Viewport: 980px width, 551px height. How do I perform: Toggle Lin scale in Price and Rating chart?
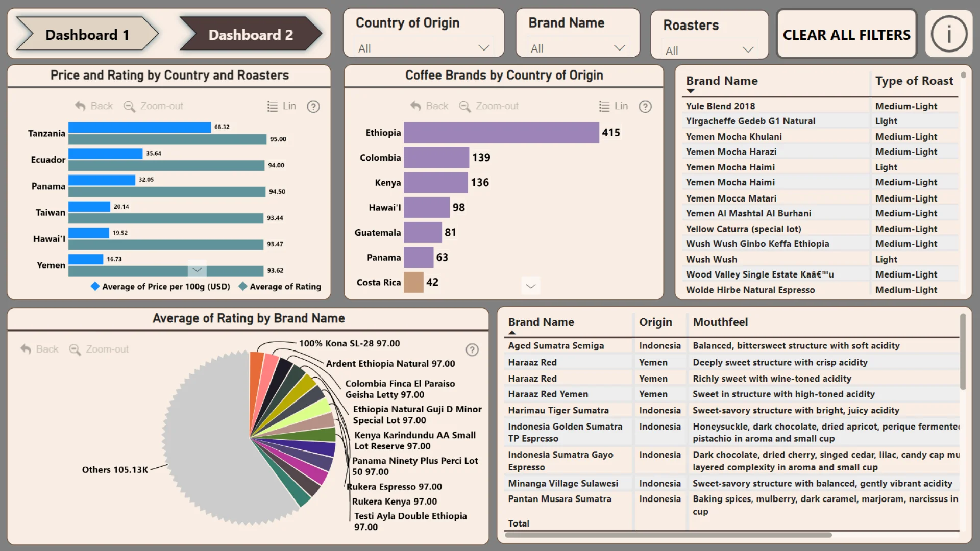pos(282,106)
